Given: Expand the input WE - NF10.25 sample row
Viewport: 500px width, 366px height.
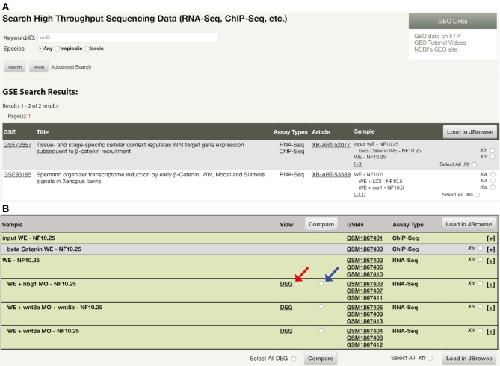Looking at the screenshot, I should (x=491, y=238).
